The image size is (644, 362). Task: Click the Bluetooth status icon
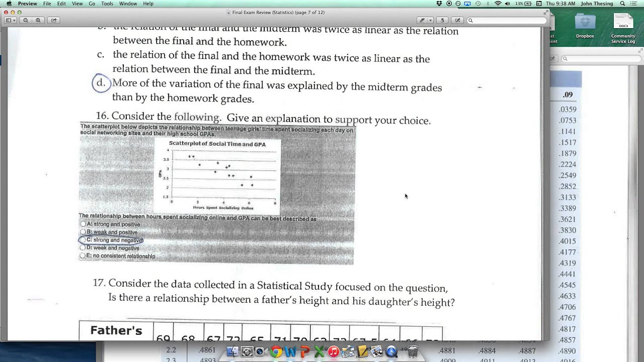tap(488, 4)
